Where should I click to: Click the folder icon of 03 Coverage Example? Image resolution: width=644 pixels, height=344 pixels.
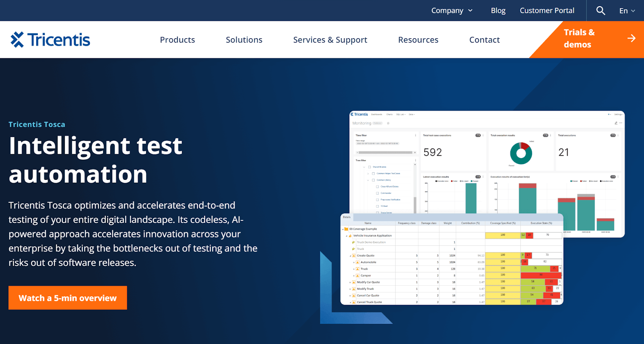(347, 229)
